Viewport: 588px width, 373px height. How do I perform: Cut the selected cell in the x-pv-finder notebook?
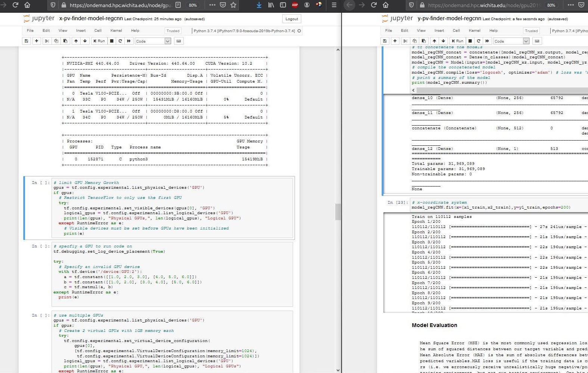pyautogui.click(x=47, y=41)
